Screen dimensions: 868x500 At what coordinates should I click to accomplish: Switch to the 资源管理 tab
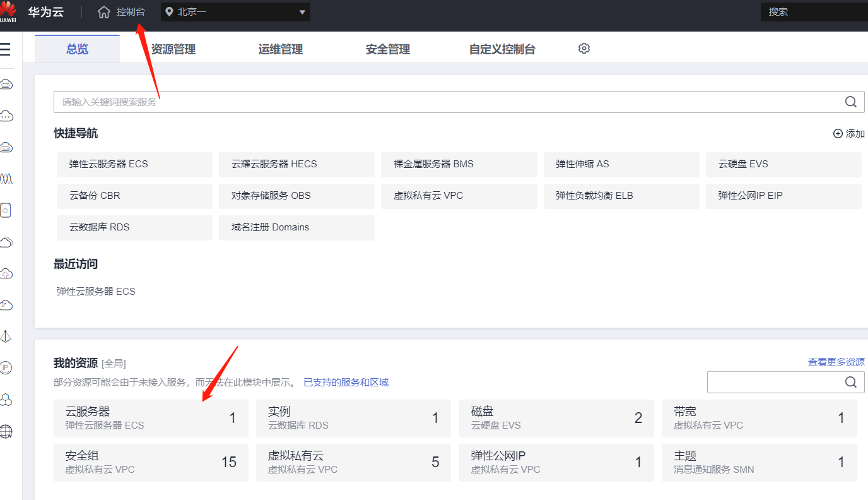point(173,49)
